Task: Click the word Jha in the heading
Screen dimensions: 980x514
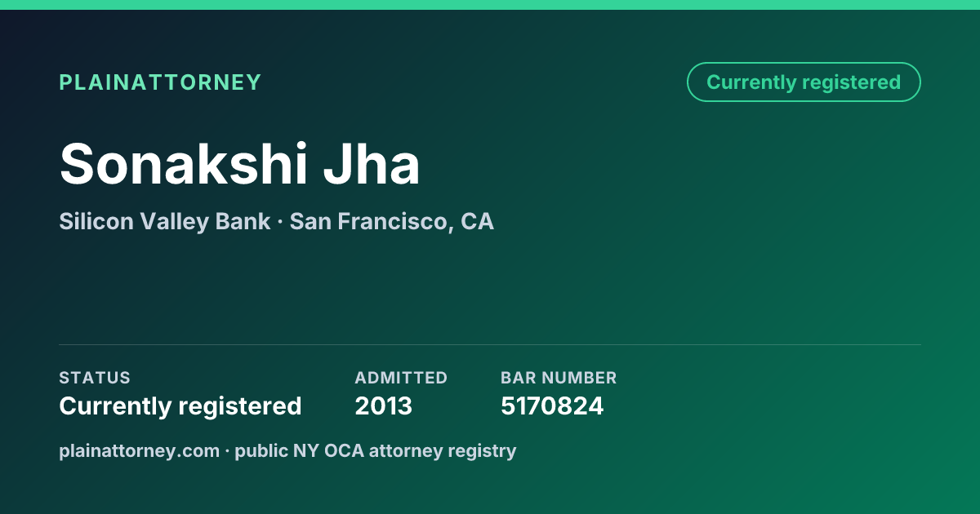Action: (372, 163)
